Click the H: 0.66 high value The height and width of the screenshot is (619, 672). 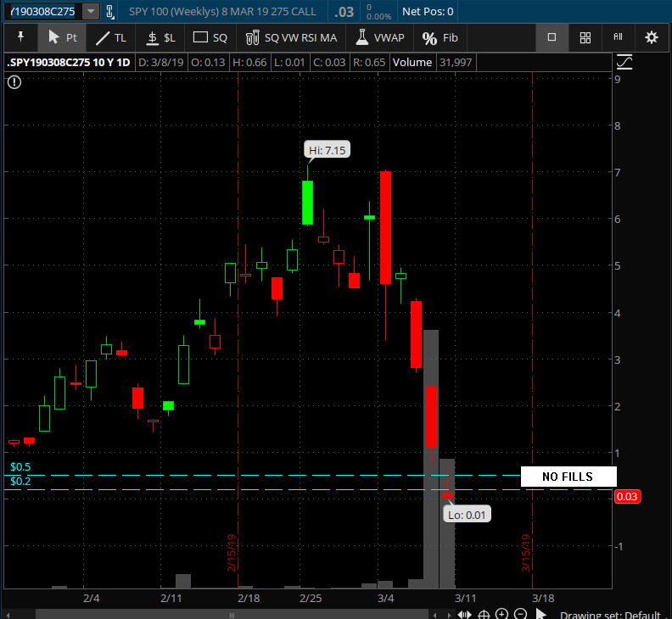click(x=249, y=62)
